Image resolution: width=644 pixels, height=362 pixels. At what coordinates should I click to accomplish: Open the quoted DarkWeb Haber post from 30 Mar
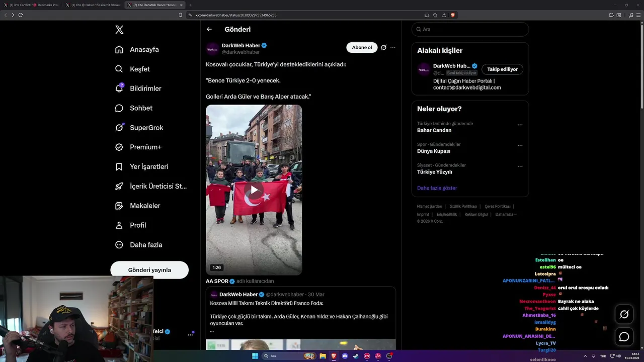(x=301, y=318)
